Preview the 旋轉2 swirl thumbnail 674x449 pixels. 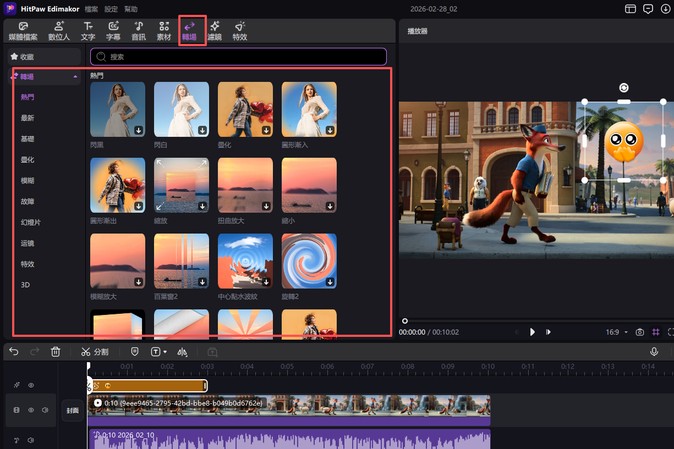(309, 261)
